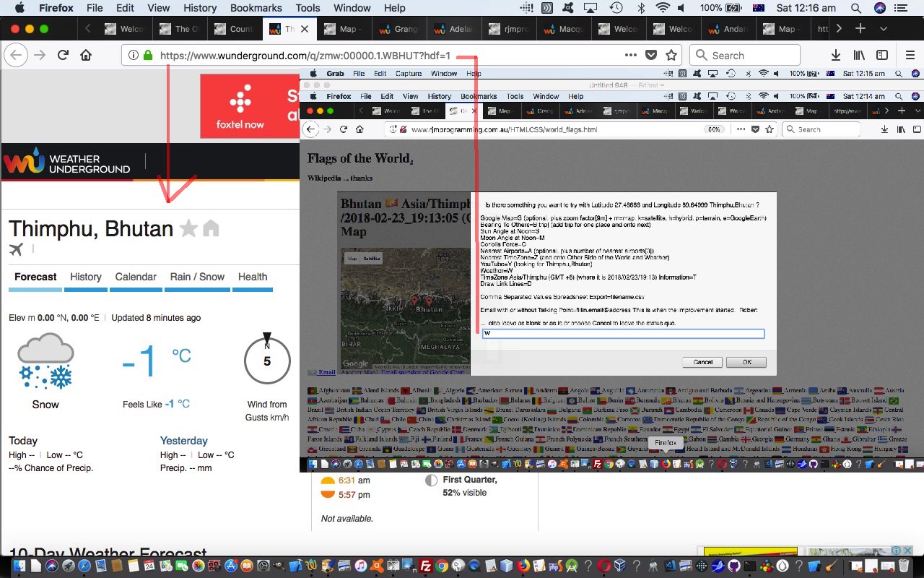Switch to the Andar Wunderground tab
This screenshot has width=924, height=578.
tap(728, 29)
